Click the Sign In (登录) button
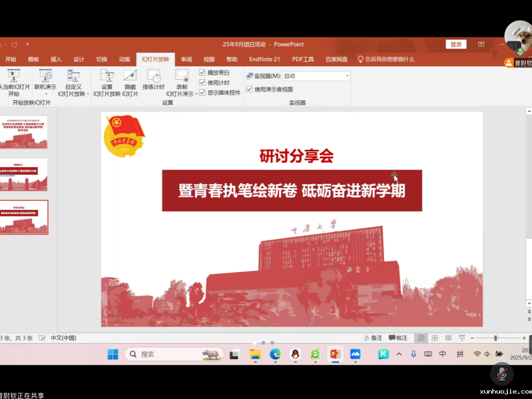532x399 pixels. click(456, 44)
